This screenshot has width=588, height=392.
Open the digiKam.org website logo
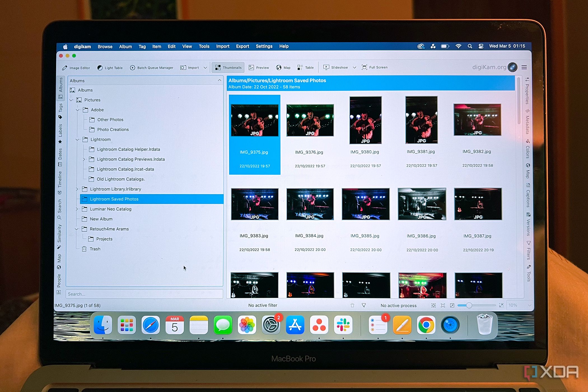tap(494, 67)
